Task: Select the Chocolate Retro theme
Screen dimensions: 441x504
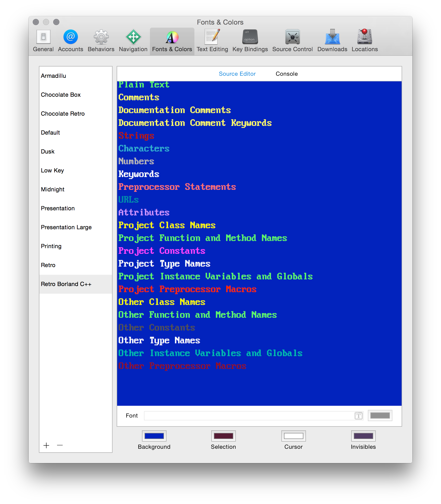Action: (76, 114)
